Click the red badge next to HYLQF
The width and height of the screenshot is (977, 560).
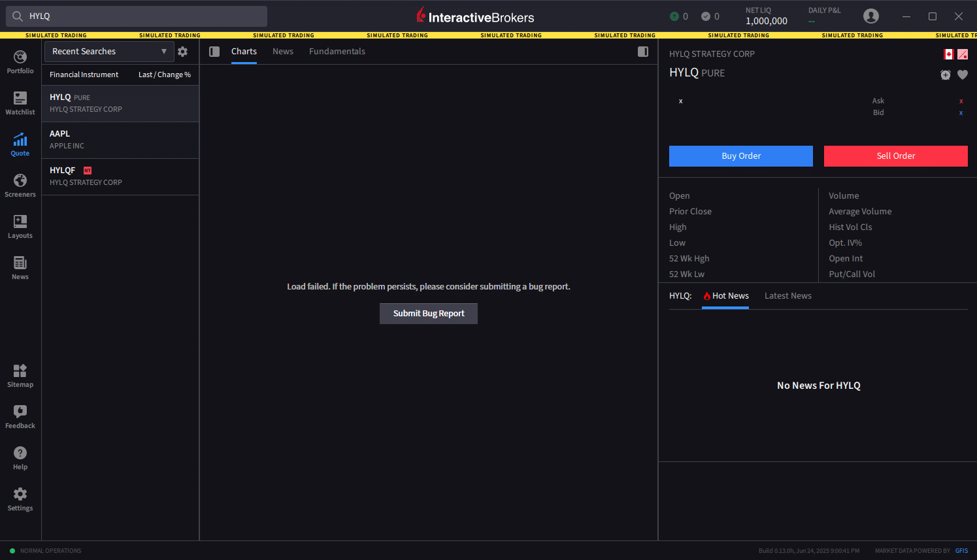point(88,171)
